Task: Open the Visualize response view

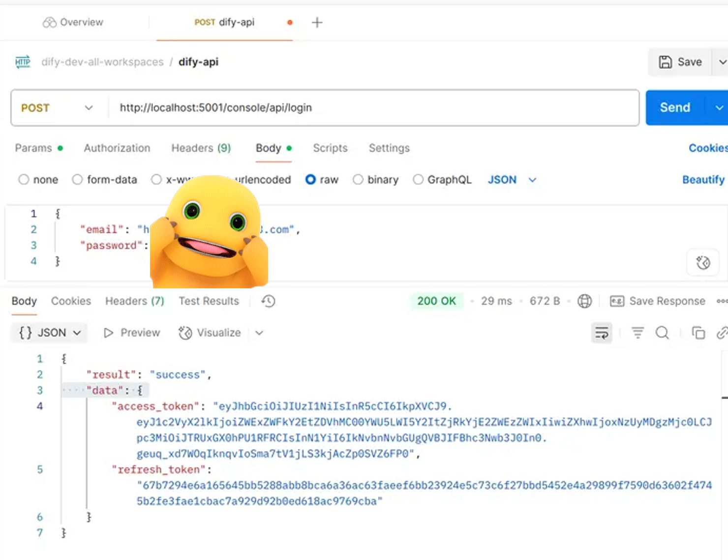Action: click(210, 333)
